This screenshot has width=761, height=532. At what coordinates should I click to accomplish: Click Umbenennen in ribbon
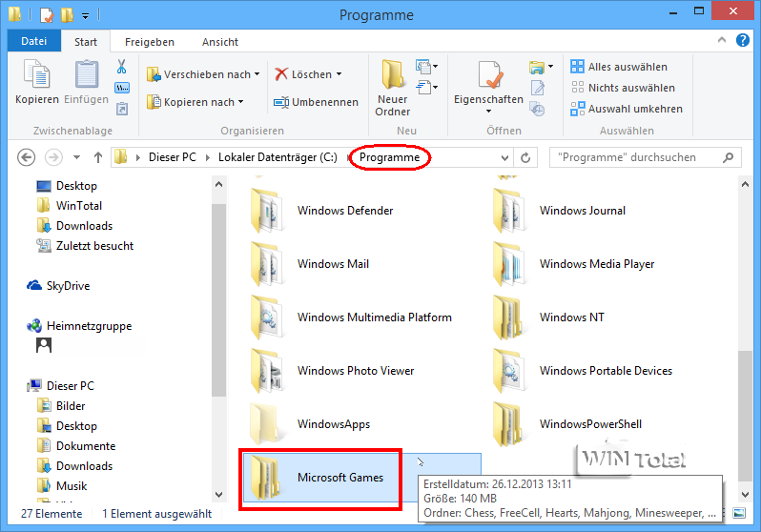tap(316, 102)
